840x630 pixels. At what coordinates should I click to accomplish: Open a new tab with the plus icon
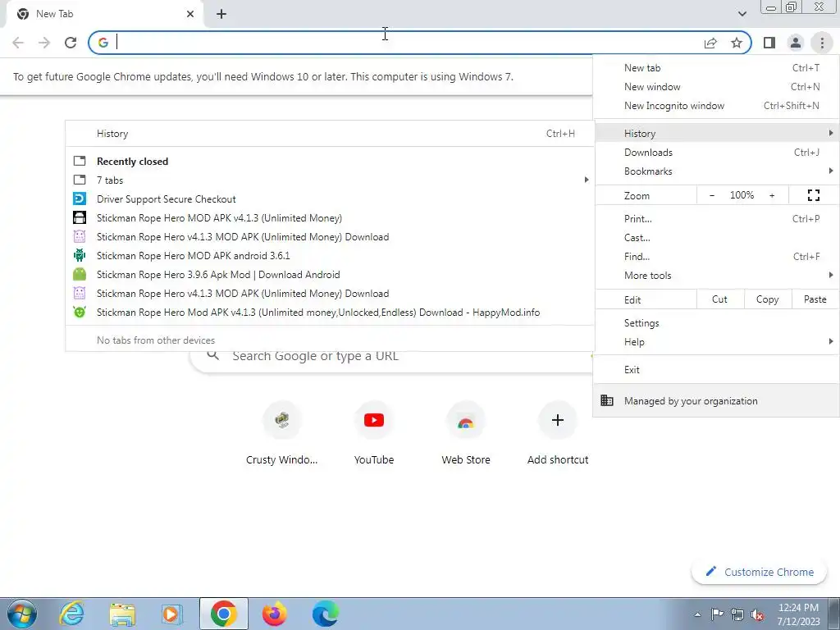pyautogui.click(x=221, y=14)
